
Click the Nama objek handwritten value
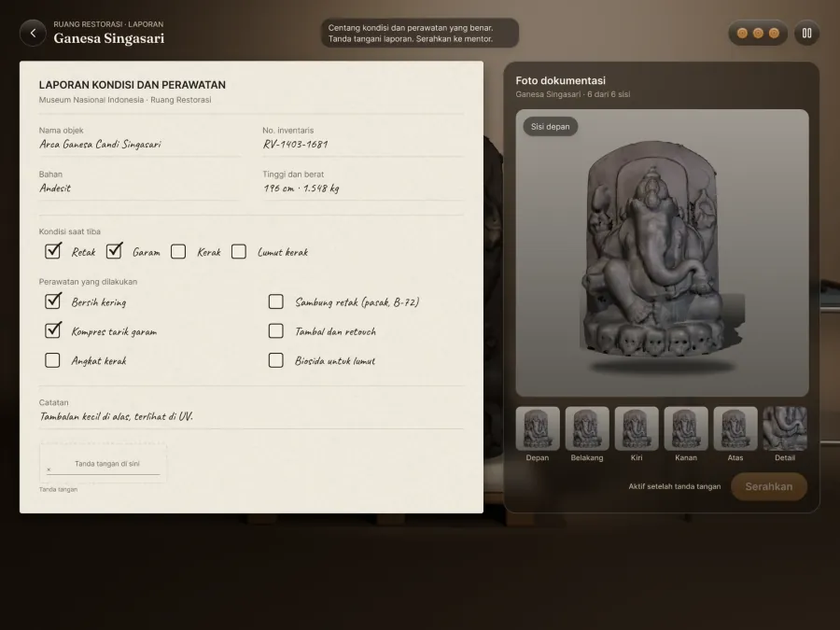(100, 144)
